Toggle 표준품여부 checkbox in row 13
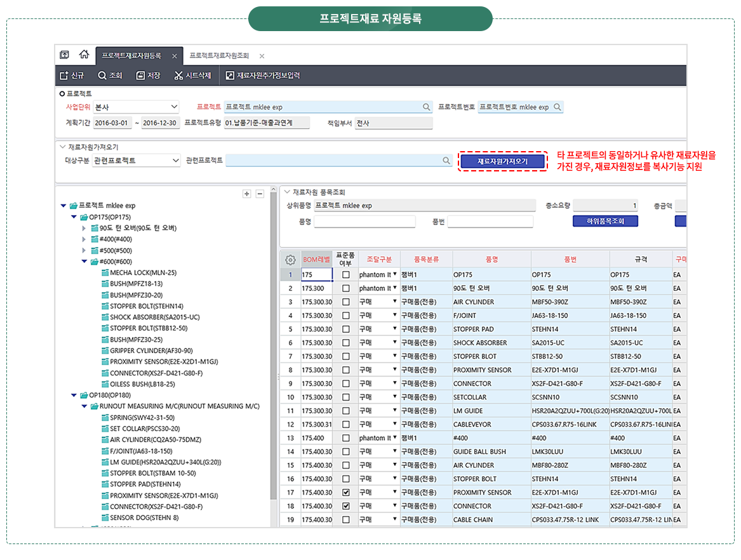This screenshot has height=560, width=741. pos(346,438)
